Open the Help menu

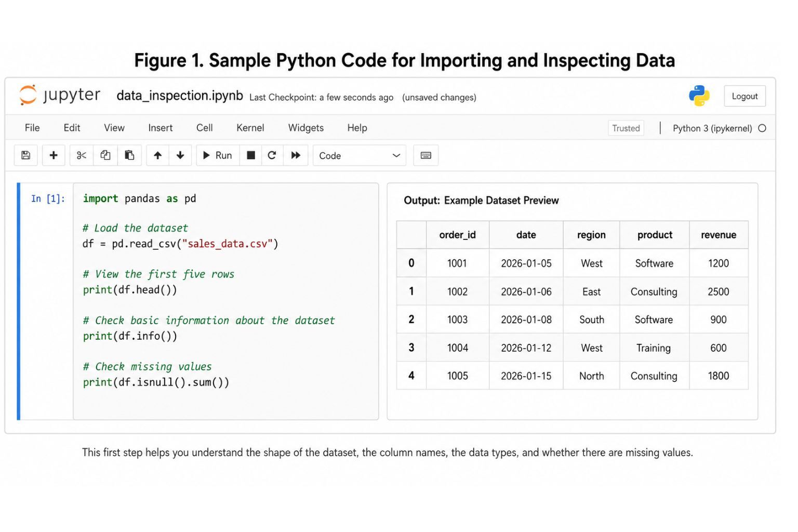point(357,128)
